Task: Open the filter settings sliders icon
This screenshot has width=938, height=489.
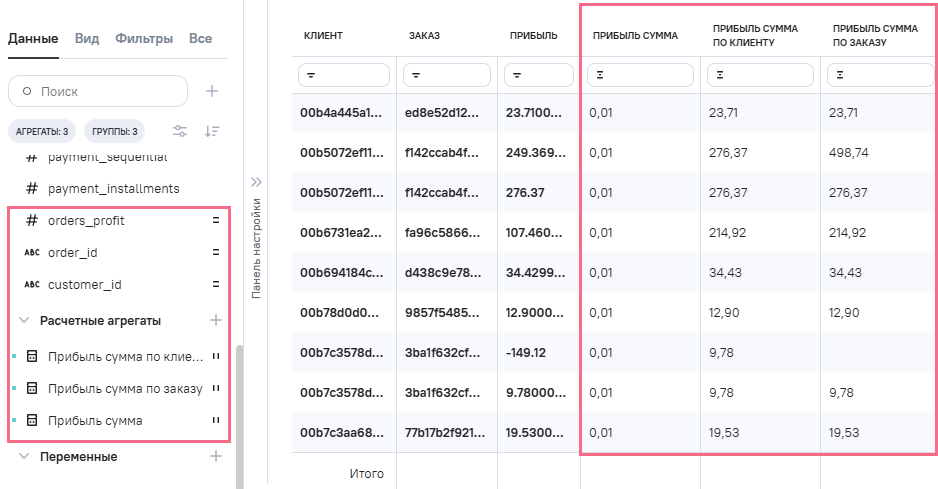Action: [180, 131]
